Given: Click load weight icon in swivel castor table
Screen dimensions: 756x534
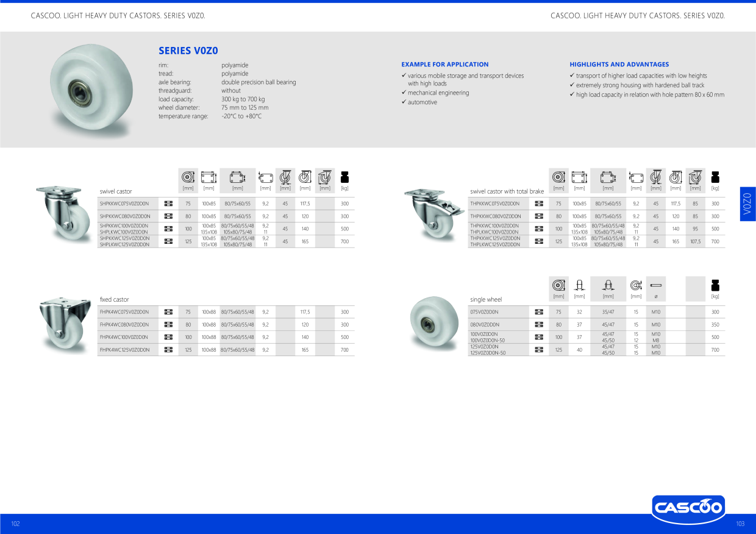Looking at the screenshot, I should click(x=344, y=177).
